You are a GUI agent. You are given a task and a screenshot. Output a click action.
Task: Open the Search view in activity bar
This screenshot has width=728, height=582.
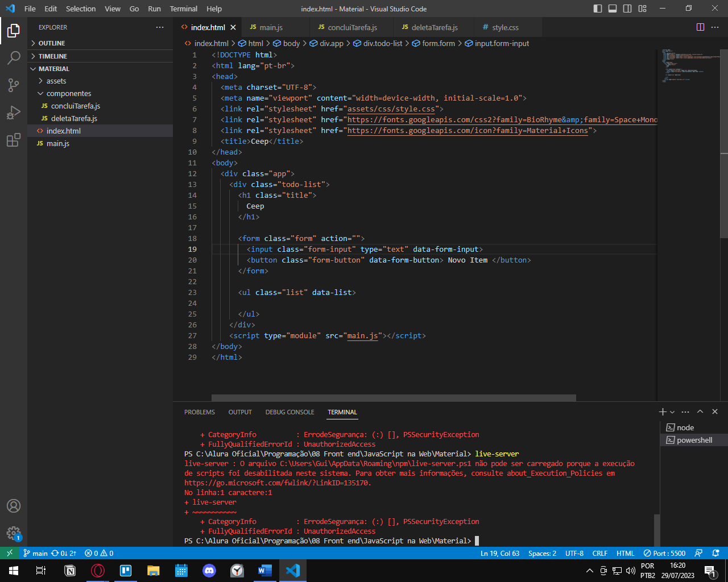[14, 57]
